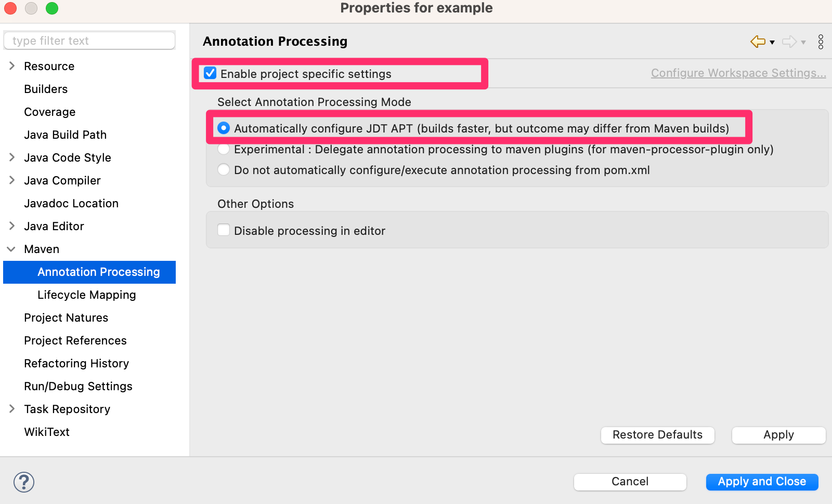Click the help question mark icon
This screenshot has height=504, width=832.
point(24,482)
